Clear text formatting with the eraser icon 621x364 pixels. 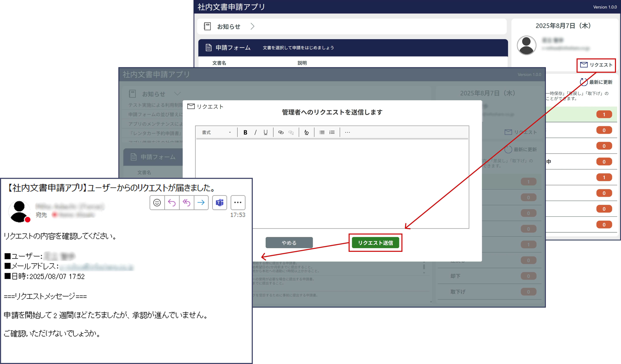coord(306,132)
